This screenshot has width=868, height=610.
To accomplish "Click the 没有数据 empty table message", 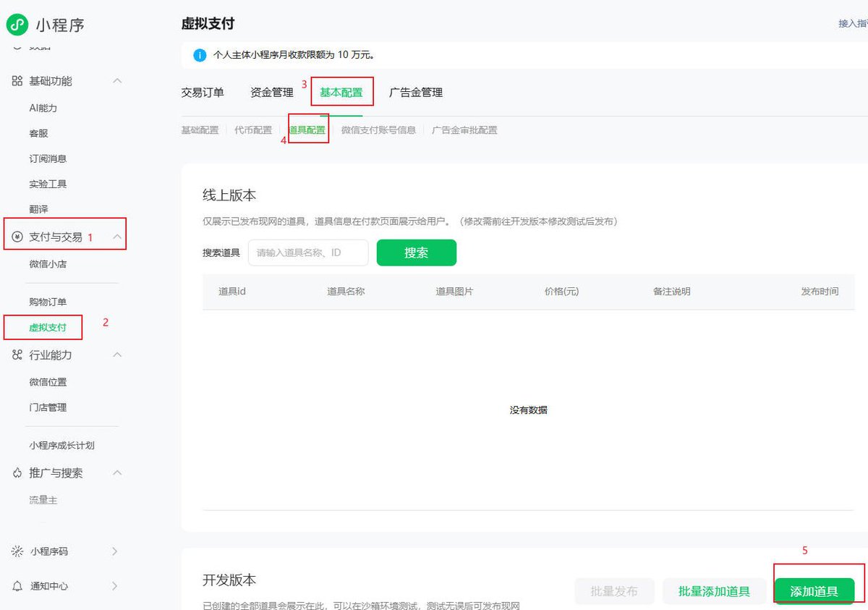I will click(529, 410).
